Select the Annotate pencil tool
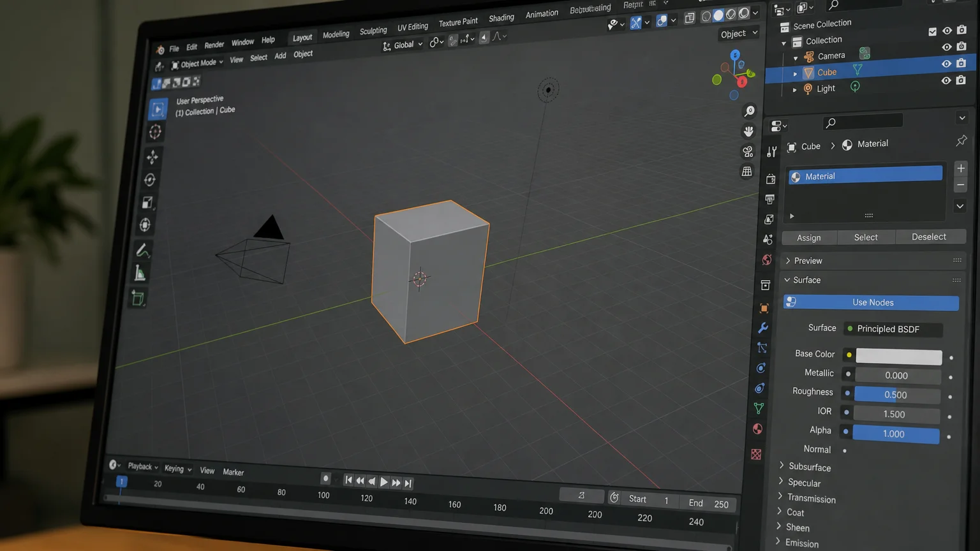 click(142, 251)
